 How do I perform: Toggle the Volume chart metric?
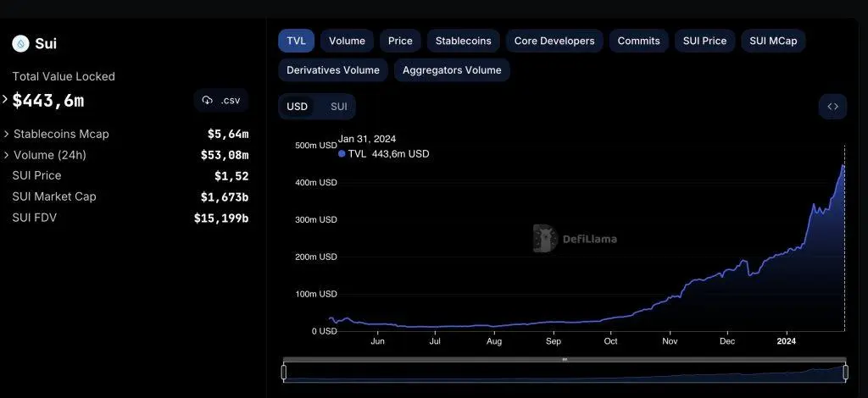pyautogui.click(x=347, y=41)
